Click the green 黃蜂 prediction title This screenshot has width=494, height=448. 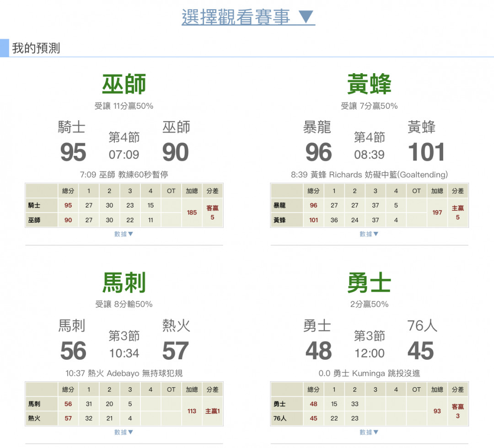point(369,84)
